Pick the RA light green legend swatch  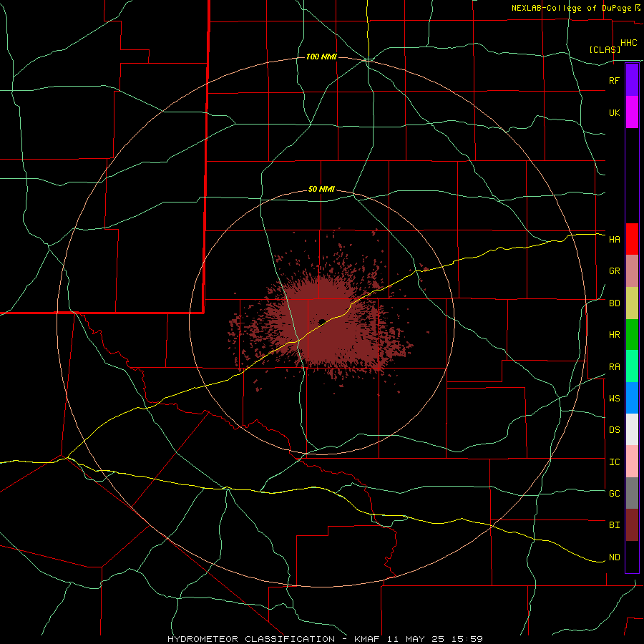coord(632,366)
